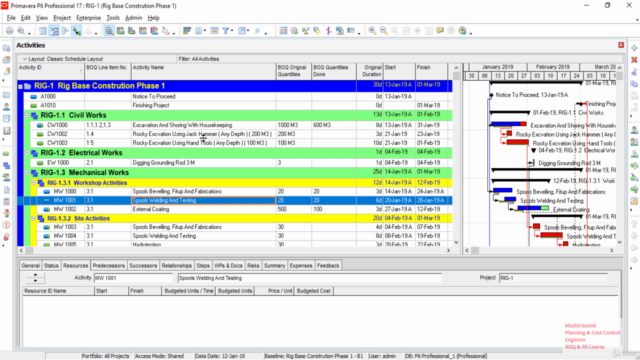Click the Print icon in the toolbar
The width and height of the screenshot is (640, 360).
(9, 31)
